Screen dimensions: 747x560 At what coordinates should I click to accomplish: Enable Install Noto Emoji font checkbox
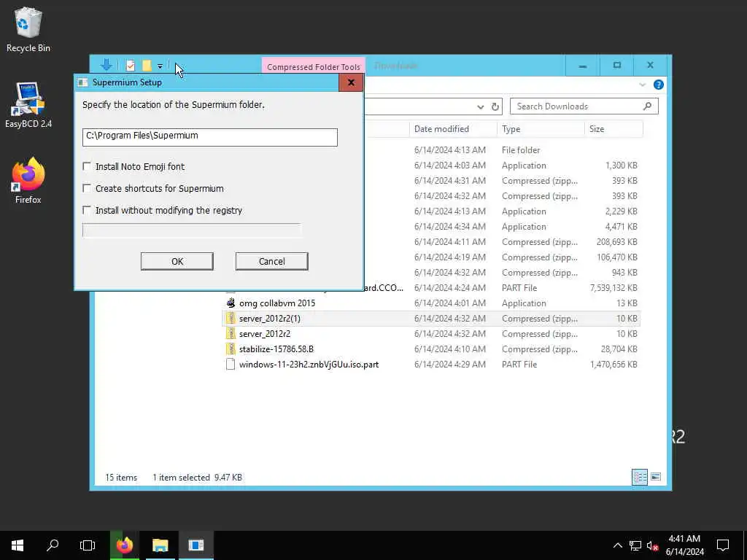[87, 166]
